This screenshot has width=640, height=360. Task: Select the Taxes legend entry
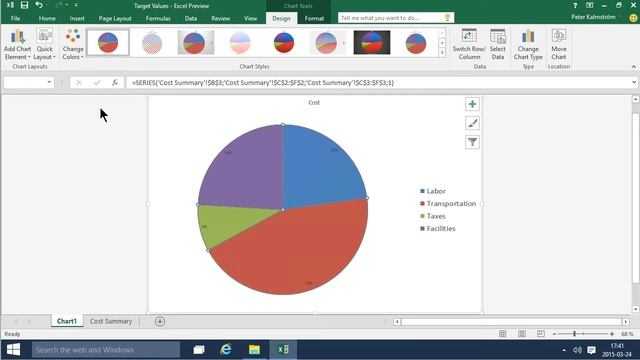433,216
